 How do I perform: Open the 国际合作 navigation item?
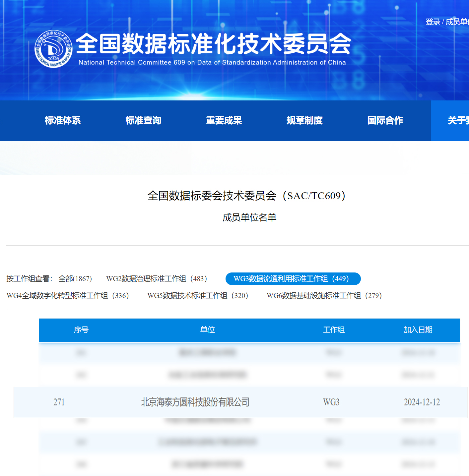(385, 120)
